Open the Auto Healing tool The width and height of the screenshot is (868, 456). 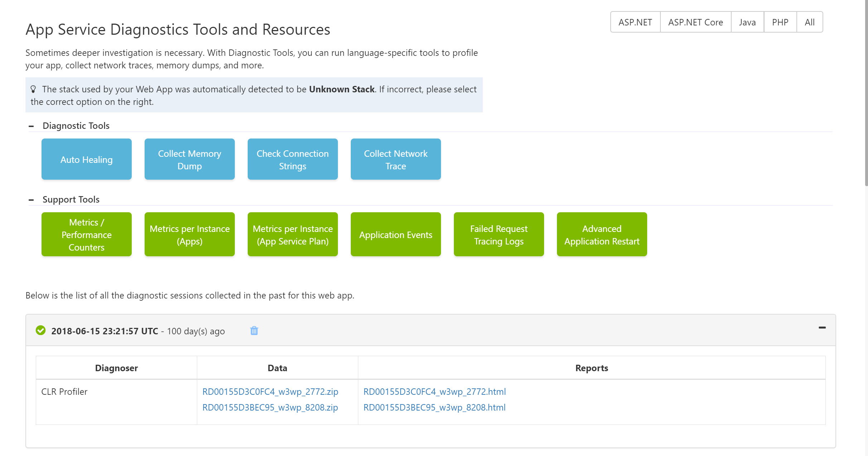click(x=87, y=159)
